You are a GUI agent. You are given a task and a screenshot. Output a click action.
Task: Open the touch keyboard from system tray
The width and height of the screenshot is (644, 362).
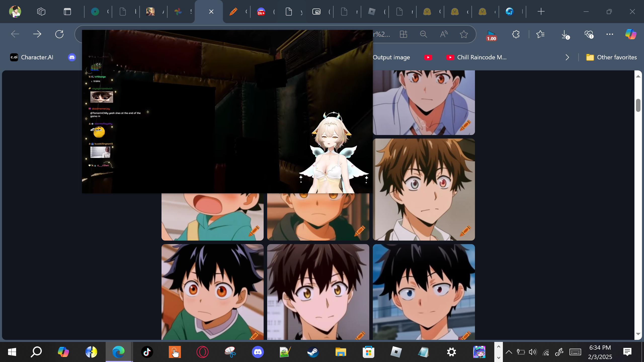click(575, 352)
